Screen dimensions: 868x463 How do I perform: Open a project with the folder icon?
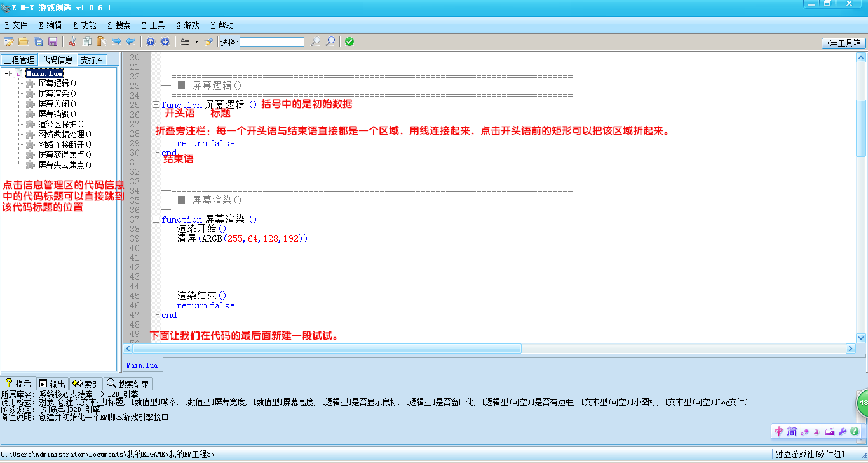24,41
